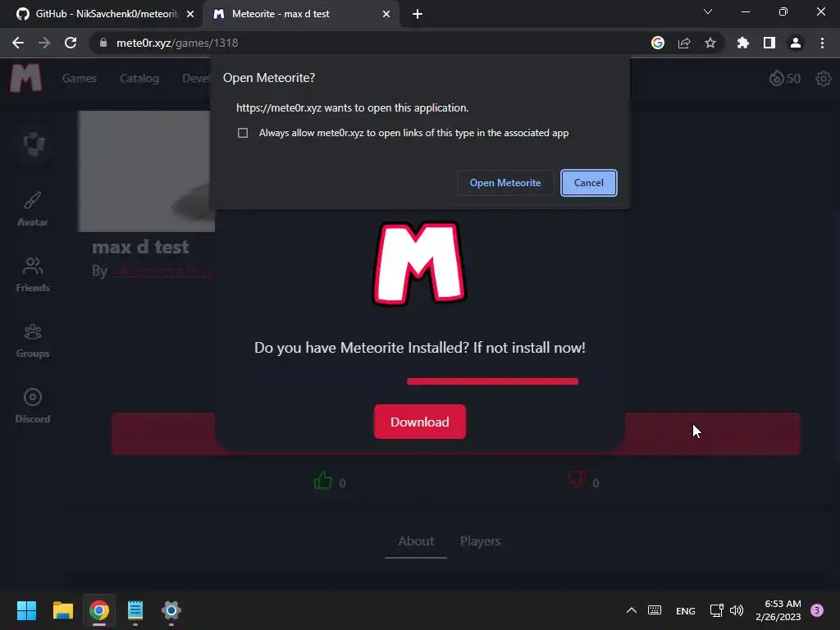Screen dimensions: 840x630
Task: Click the max d test game thumbnail
Action: pyautogui.click(x=146, y=171)
